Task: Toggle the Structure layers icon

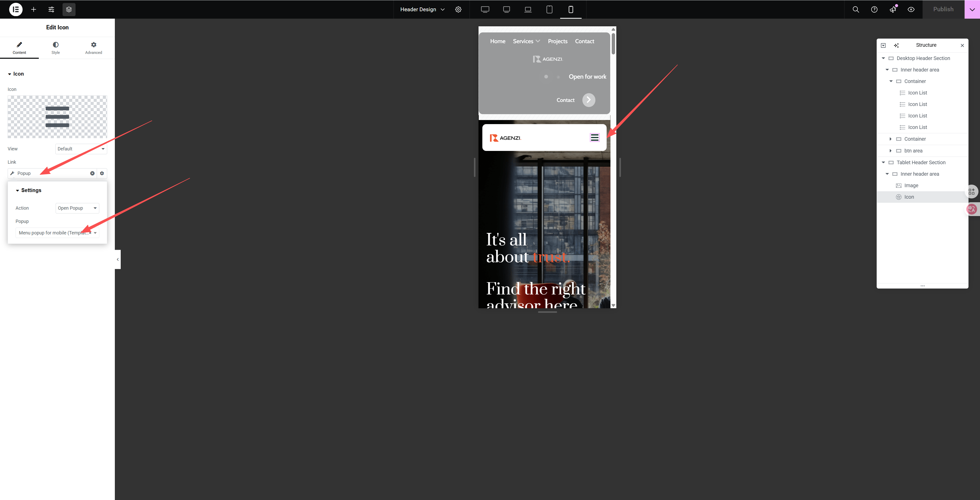Action: (69, 9)
